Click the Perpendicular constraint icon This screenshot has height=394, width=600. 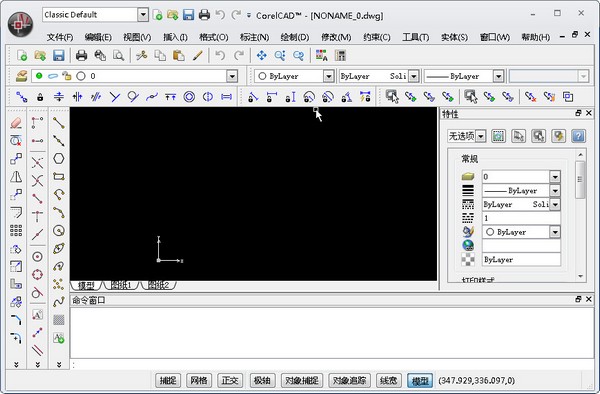pos(114,97)
